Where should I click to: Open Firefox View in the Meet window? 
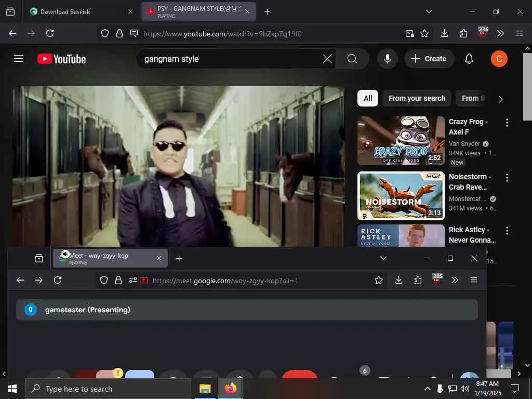click(39, 259)
